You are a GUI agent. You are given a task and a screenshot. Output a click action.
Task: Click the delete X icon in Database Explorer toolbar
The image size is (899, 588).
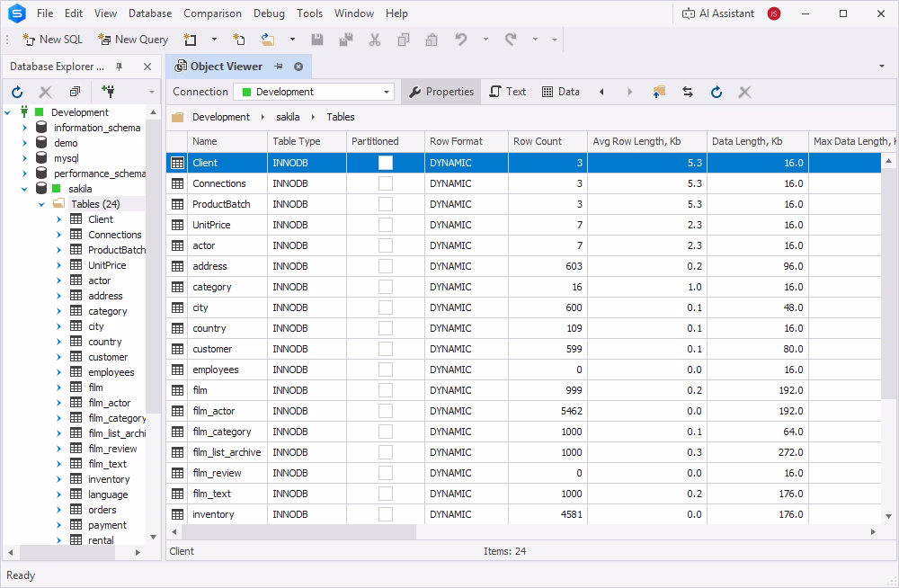[45, 92]
